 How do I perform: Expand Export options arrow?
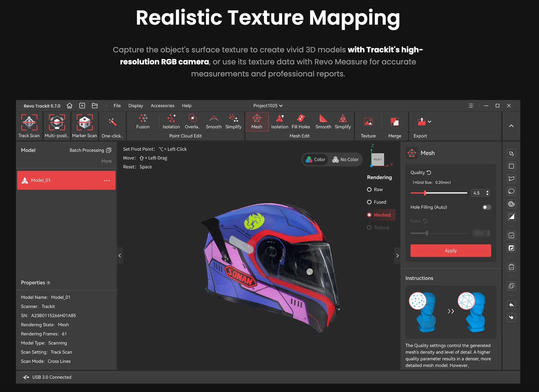[430, 122]
